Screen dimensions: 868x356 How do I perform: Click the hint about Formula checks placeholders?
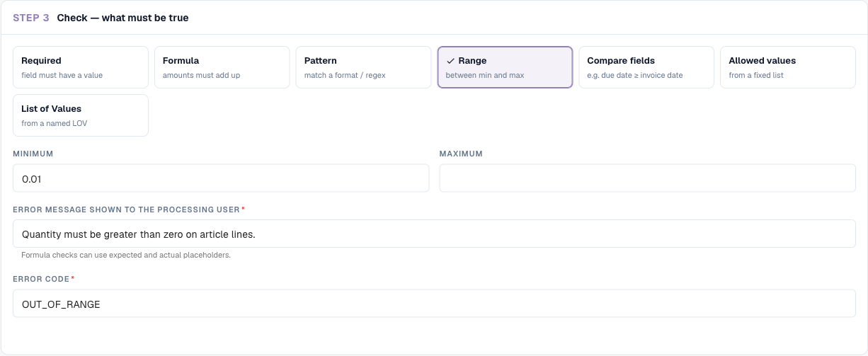point(126,255)
